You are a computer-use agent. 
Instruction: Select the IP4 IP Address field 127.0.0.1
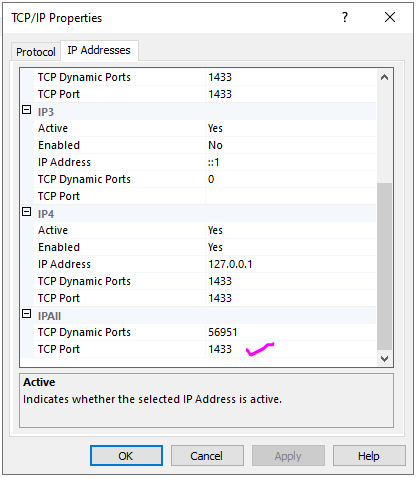click(x=290, y=264)
